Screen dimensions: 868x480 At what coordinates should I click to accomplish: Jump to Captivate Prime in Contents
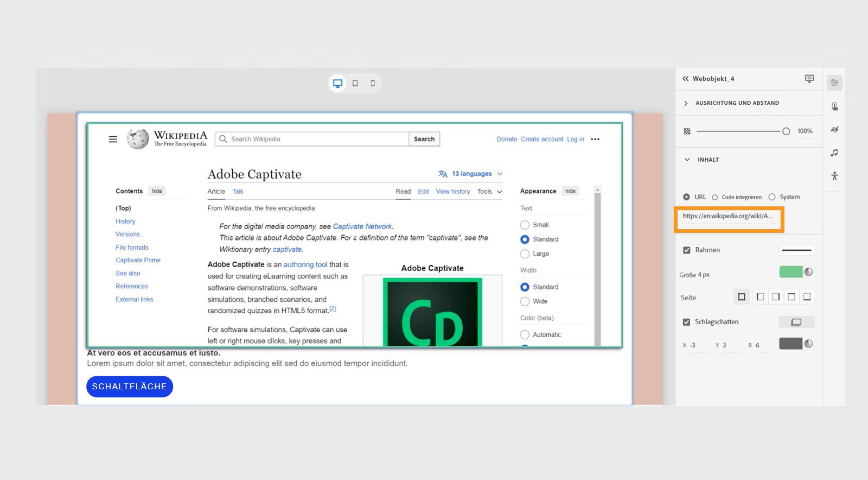138,261
